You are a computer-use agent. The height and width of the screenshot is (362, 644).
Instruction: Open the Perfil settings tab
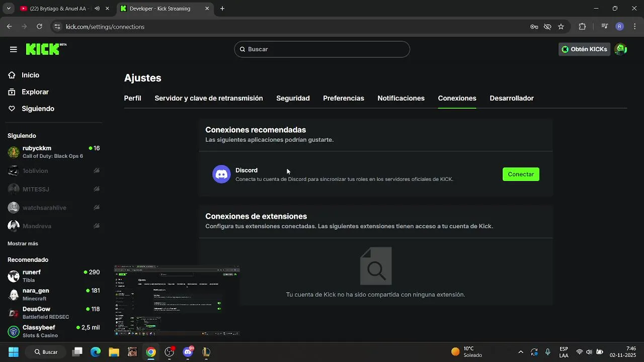pyautogui.click(x=132, y=99)
